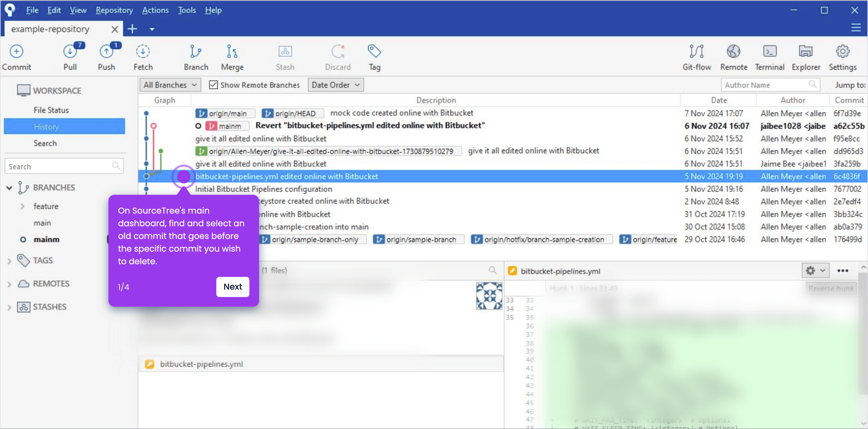Open the File menu
Viewport: 868px width, 429px height.
32,10
